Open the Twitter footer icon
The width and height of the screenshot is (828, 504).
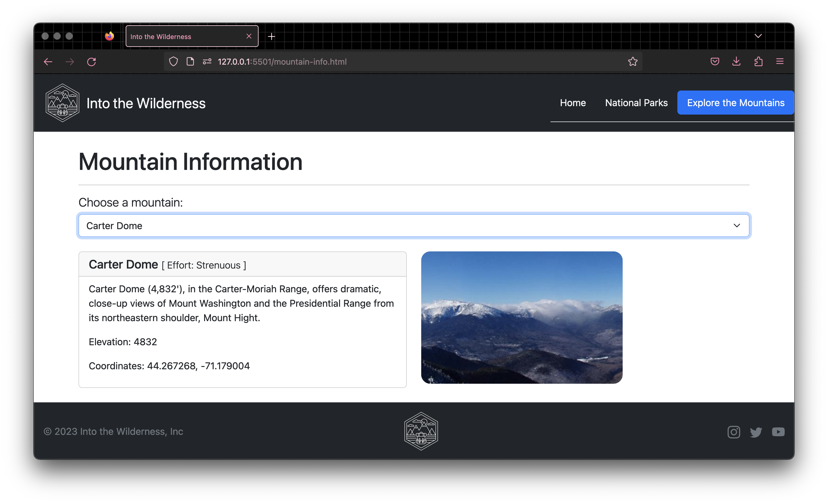756,432
